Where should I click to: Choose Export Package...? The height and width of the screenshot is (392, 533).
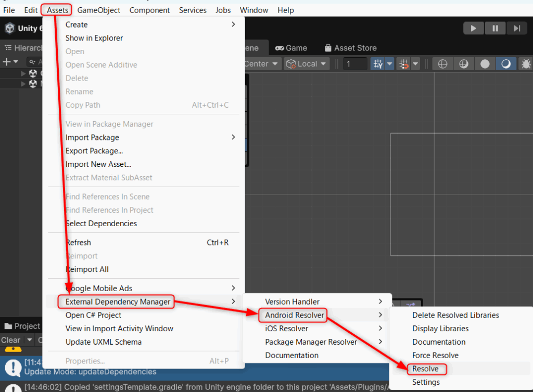pos(144,151)
